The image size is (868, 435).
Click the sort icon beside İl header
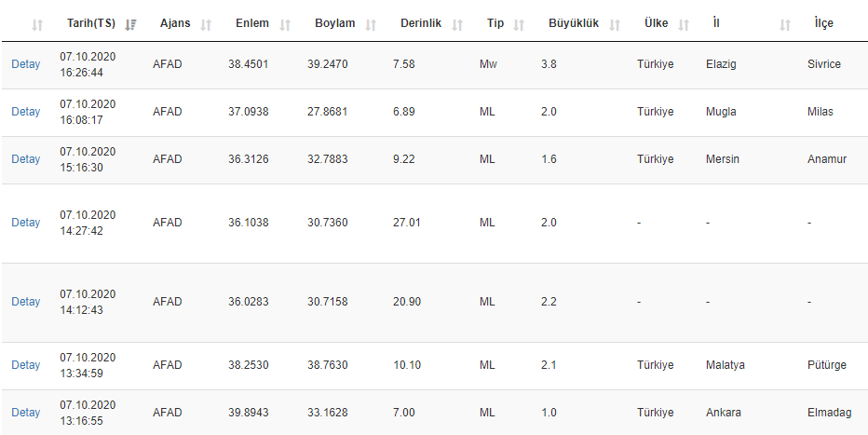click(x=785, y=25)
